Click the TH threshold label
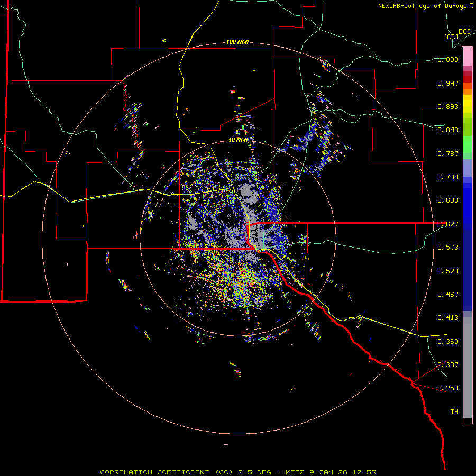The width and height of the screenshot is (476, 476). [x=454, y=412]
